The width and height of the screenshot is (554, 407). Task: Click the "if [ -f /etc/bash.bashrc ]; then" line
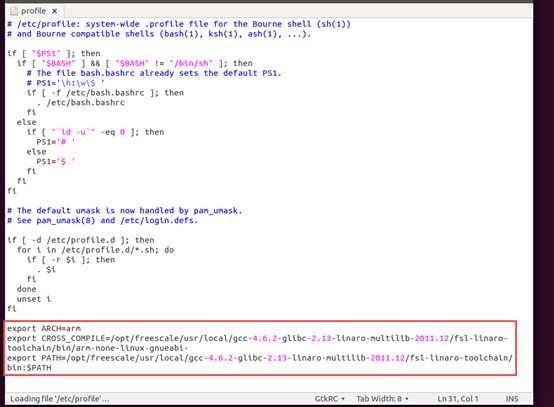pos(105,93)
